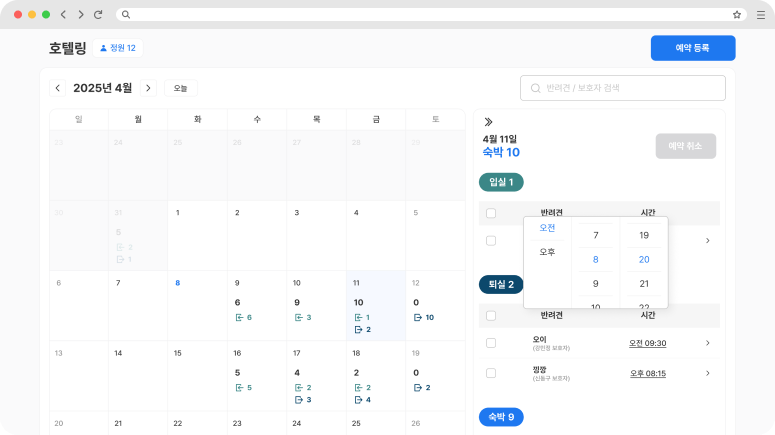Open time picker for 오전 09:30
The image size is (775, 435).
647,343
